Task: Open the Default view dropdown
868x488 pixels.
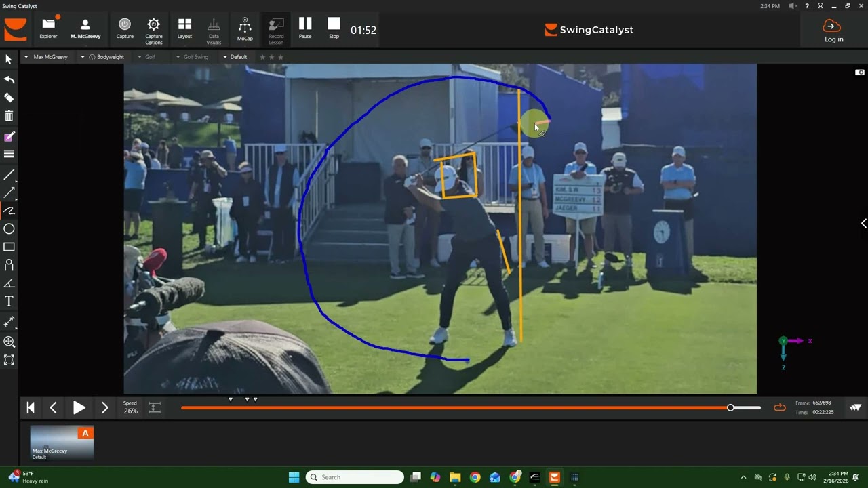Action: point(235,57)
